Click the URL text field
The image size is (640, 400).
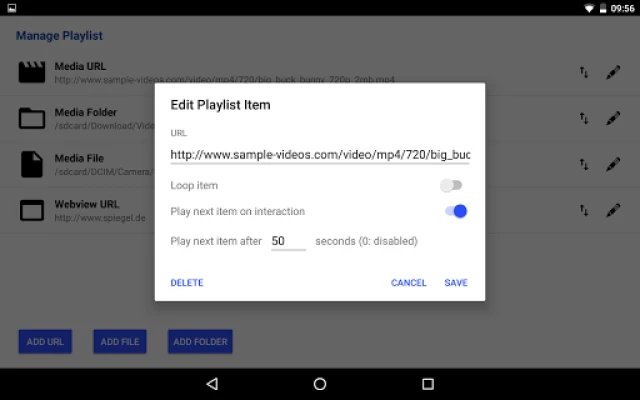point(320,155)
